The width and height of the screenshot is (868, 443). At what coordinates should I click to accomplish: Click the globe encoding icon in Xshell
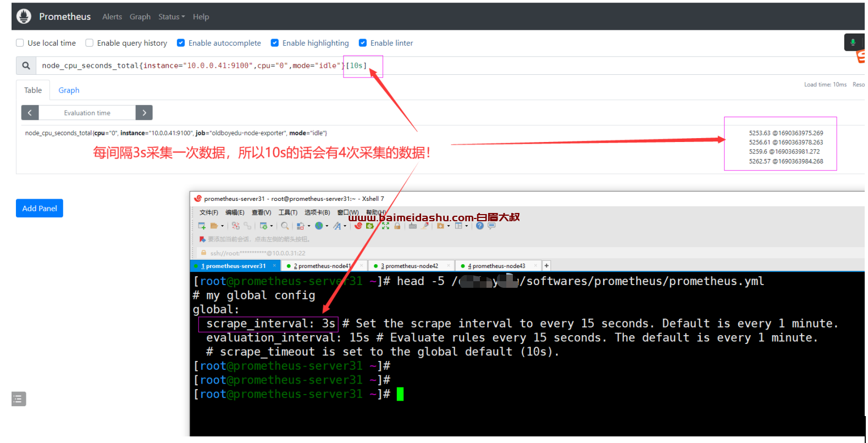319,226
